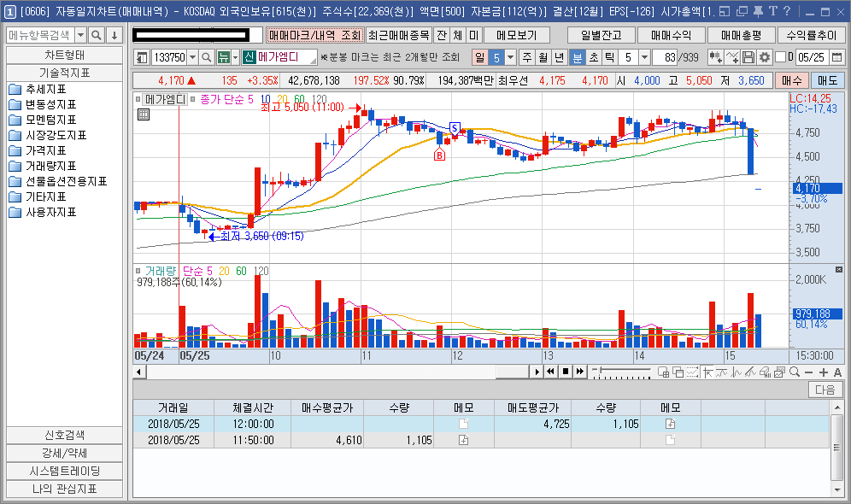Select second 초 period toggle
This screenshot has height=504, width=851.
pyautogui.click(x=594, y=57)
